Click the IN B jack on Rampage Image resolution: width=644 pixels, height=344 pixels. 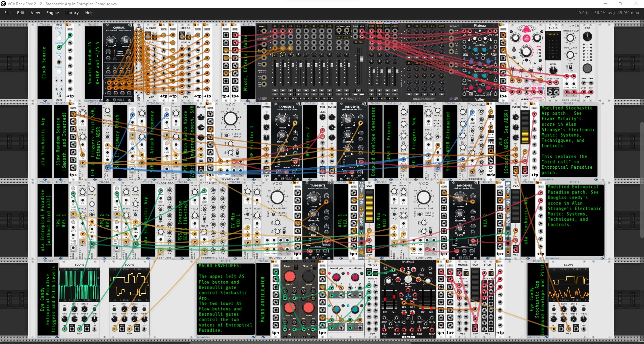click(430, 269)
